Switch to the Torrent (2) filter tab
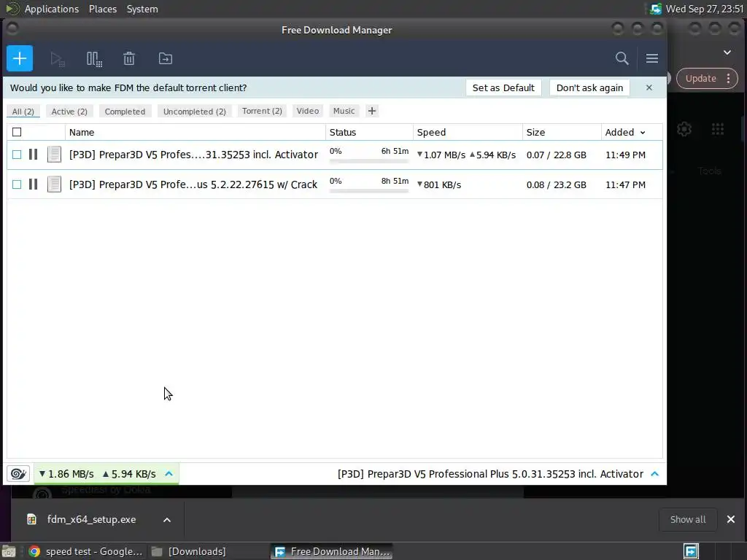This screenshot has width=747, height=560. click(x=262, y=111)
